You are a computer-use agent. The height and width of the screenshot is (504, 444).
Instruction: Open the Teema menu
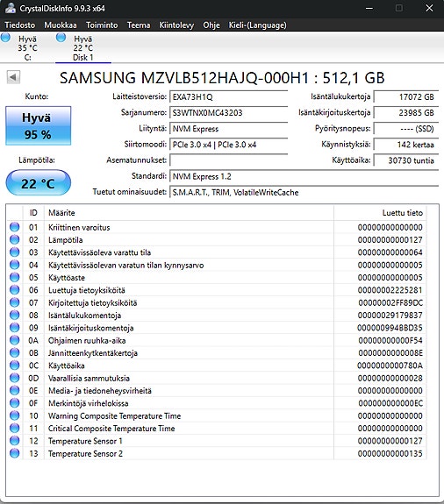click(x=139, y=25)
